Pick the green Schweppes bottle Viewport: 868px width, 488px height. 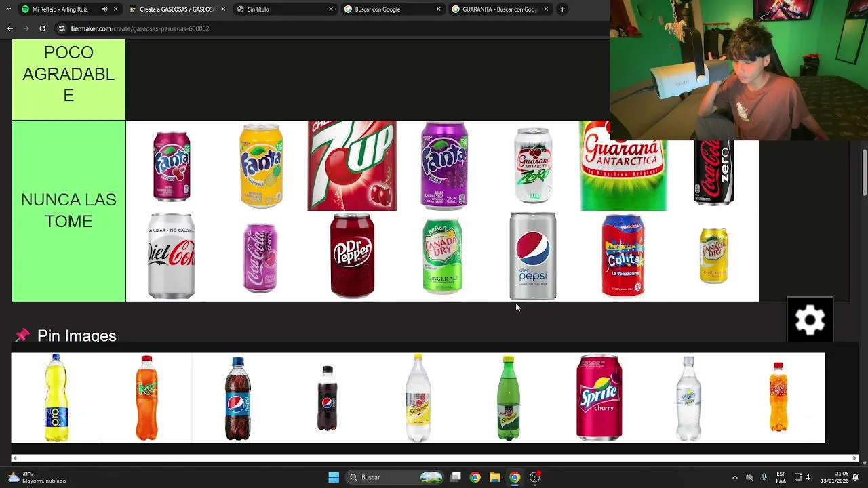tap(508, 398)
